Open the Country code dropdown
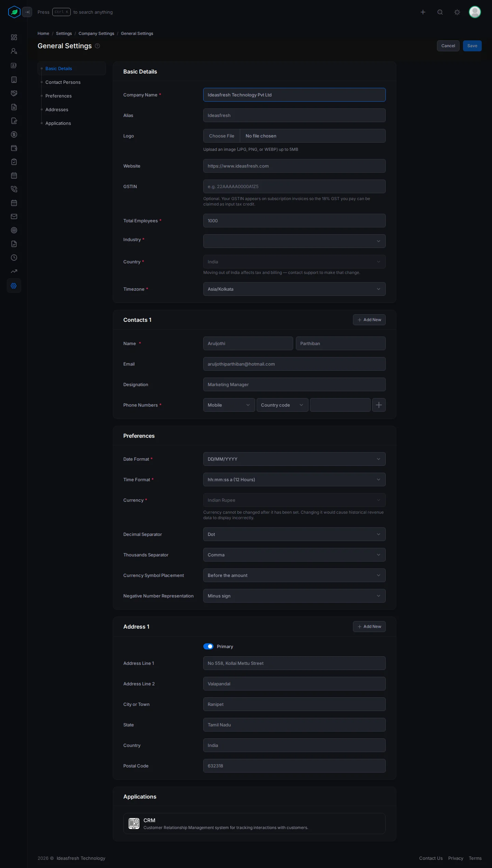The height and width of the screenshot is (868, 492). [283, 405]
